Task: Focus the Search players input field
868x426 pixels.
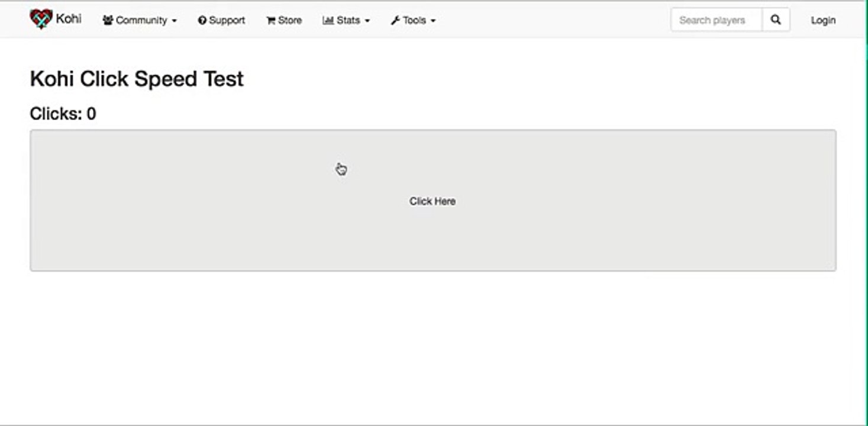Action: click(x=717, y=20)
